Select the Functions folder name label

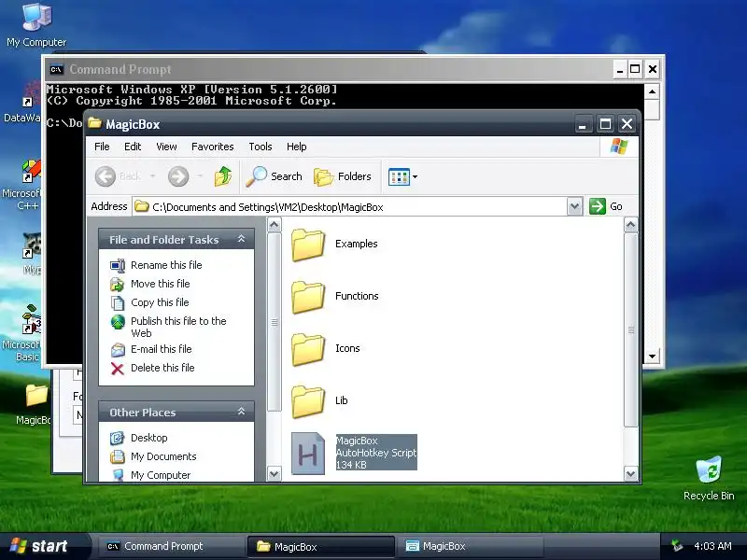(x=357, y=296)
